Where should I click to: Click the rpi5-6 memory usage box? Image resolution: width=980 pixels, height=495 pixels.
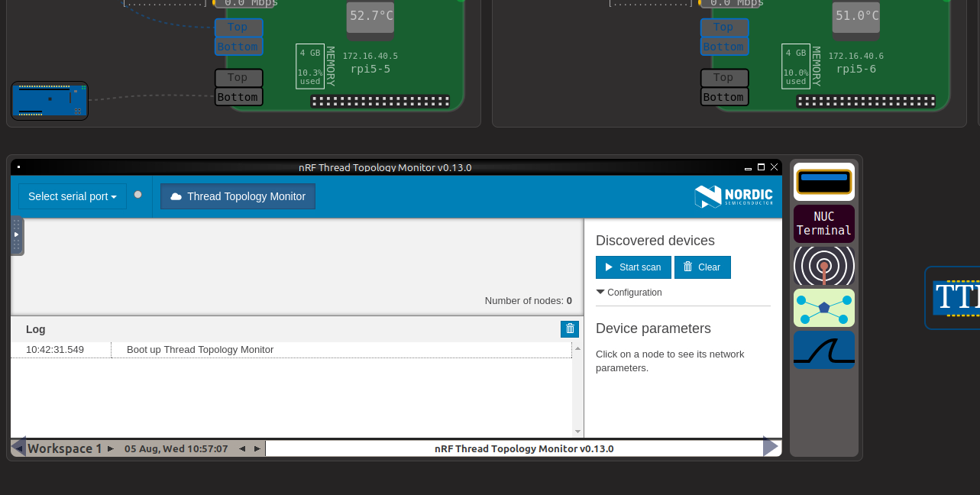796,66
